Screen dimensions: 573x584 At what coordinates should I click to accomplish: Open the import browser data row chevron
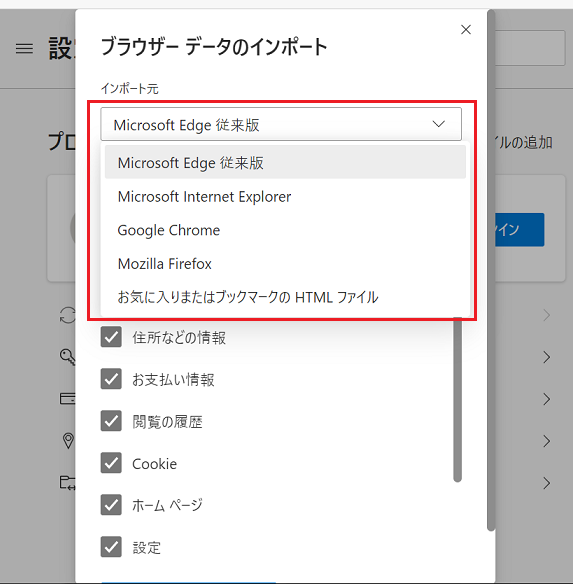coord(547,483)
